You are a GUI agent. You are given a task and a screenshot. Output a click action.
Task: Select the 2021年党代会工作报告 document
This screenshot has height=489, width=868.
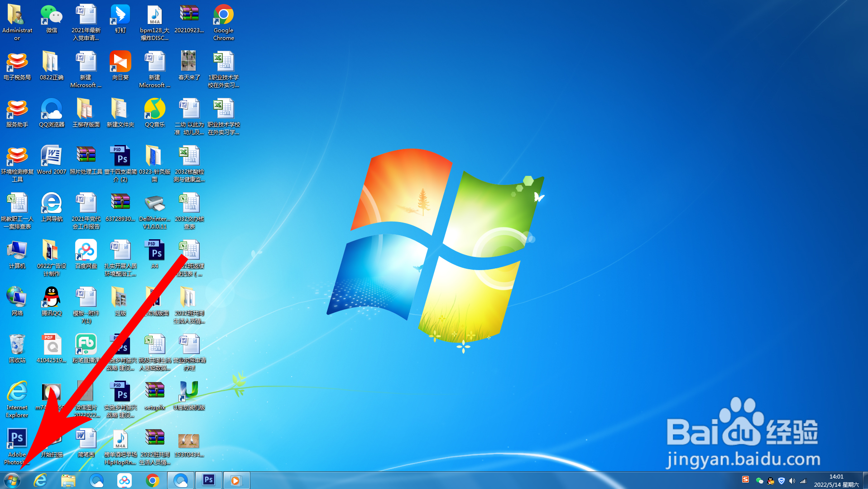[86, 211]
